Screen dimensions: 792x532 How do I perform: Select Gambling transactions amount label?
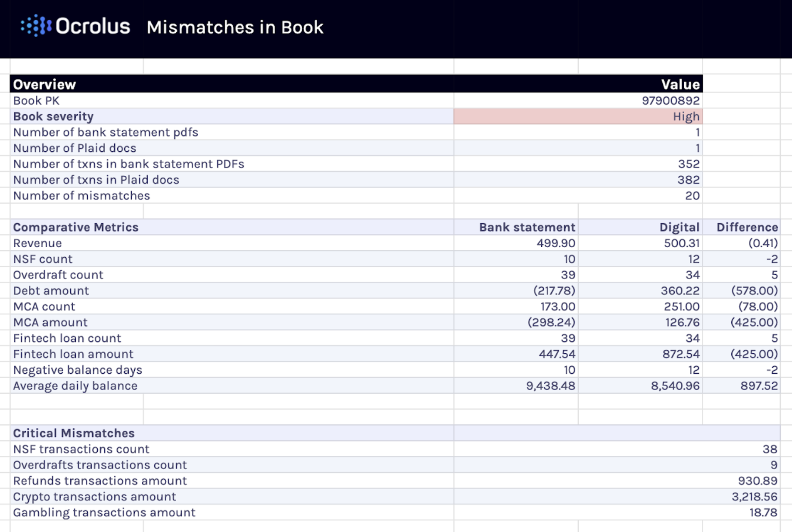(x=104, y=512)
